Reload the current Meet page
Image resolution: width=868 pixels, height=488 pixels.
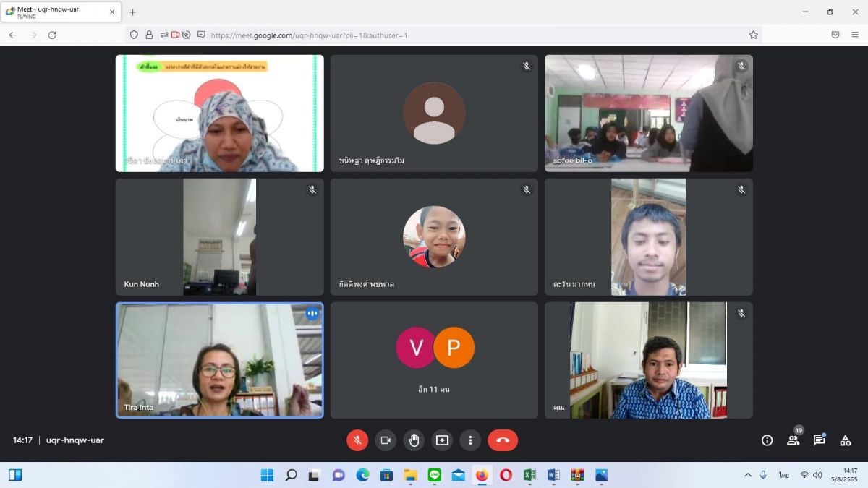(52, 35)
